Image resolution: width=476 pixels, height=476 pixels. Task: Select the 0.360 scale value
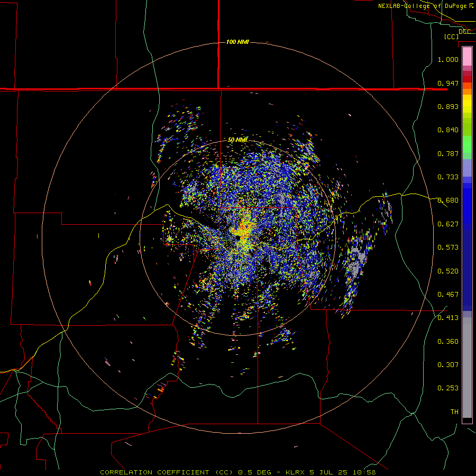(x=448, y=342)
